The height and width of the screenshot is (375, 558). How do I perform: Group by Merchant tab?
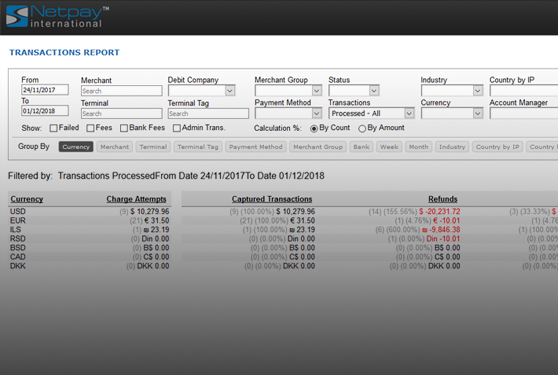coord(115,147)
